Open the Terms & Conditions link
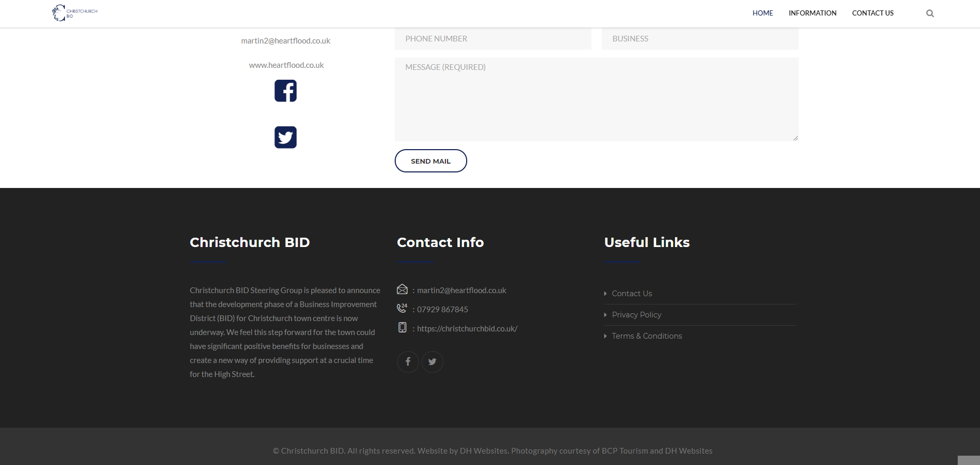This screenshot has width=980, height=465. point(646,336)
